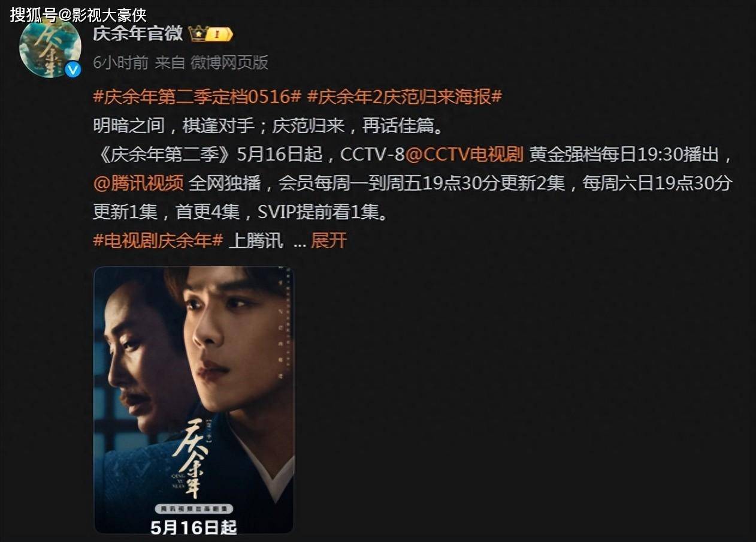Open hashtag #庆余年第二季定档0516#
Image resolution: width=756 pixels, height=542 pixels.
click(x=197, y=96)
